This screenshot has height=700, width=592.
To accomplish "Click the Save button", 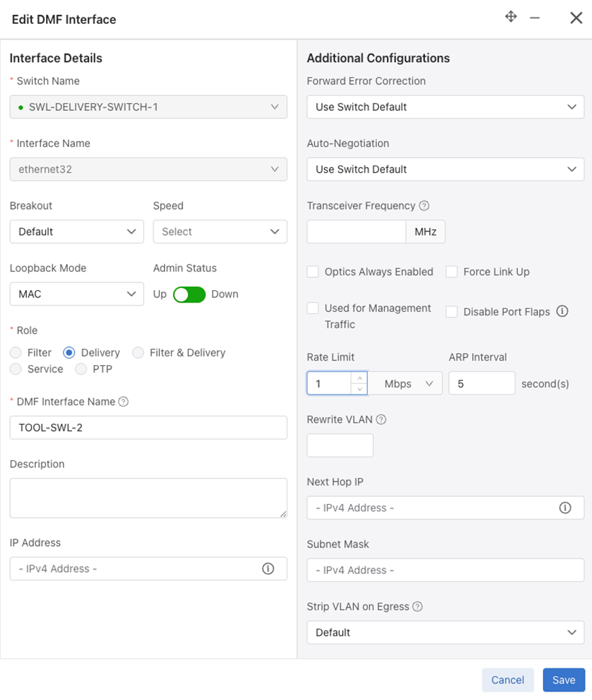I will pyautogui.click(x=564, y=680).
